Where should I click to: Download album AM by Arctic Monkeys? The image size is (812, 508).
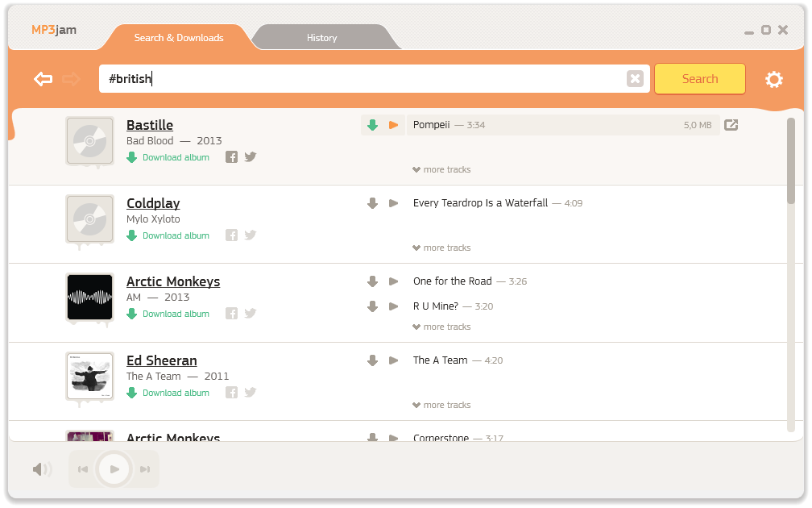[x=168, y=314]
